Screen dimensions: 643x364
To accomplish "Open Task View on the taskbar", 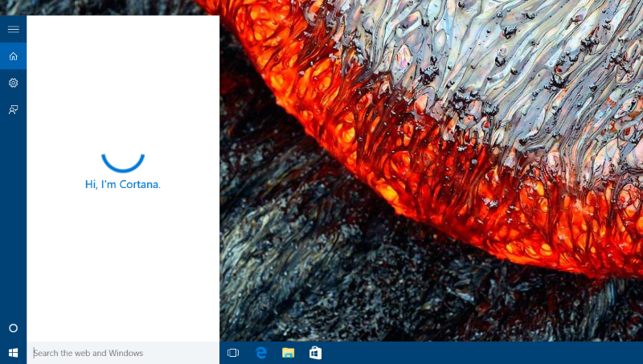I will pyautogui.click(x=233, y=353).
